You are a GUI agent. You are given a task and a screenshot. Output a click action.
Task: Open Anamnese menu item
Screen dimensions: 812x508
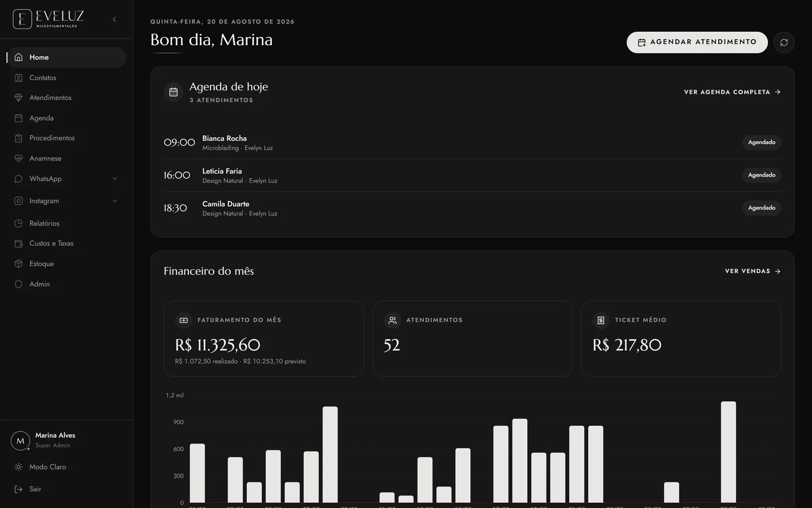pos(66,158)
